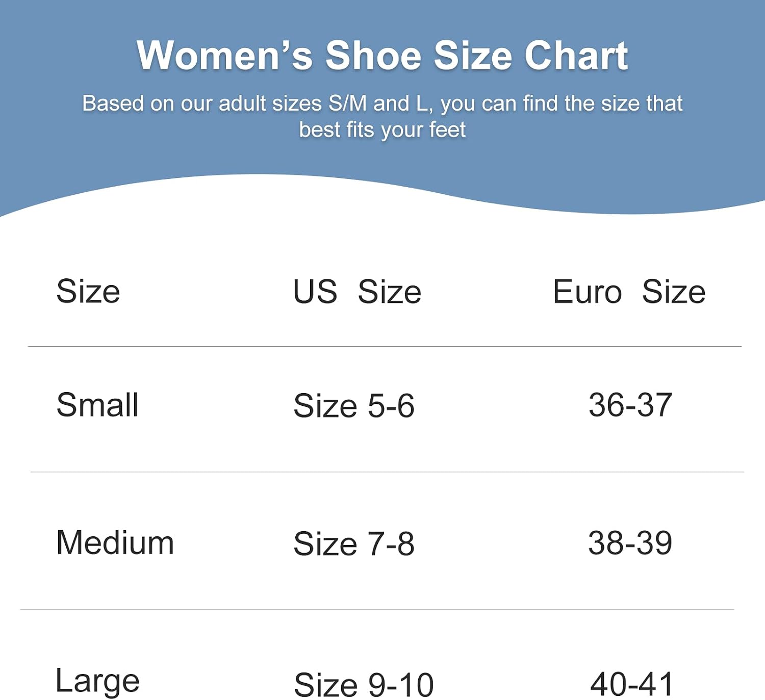Click the US Size 5-6 cell

click(x=354, y=406)
